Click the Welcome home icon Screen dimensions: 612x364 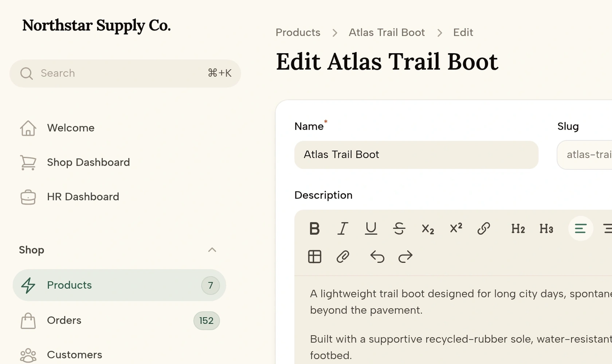pos(28,128)
